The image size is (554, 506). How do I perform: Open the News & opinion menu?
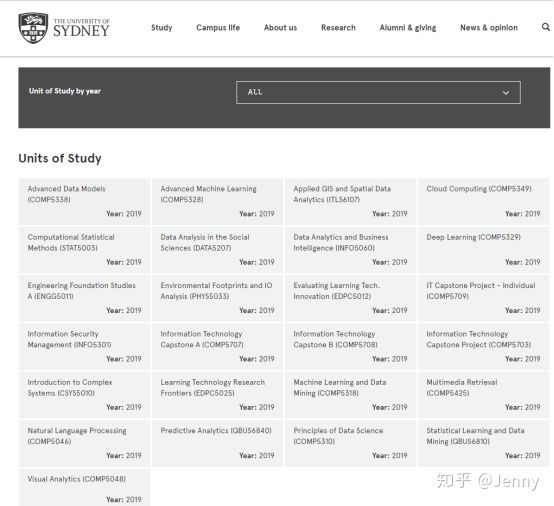pos(489,28)
